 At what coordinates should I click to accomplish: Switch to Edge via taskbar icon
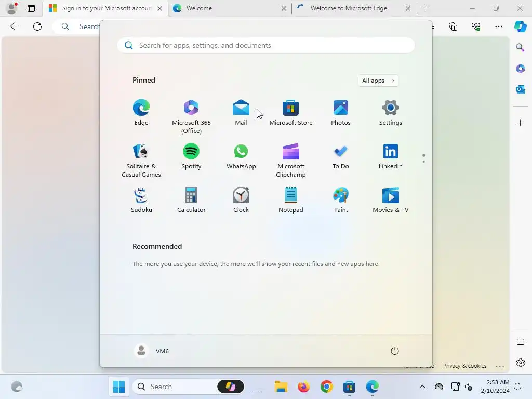pyautogui.click(x=372, y=387)
